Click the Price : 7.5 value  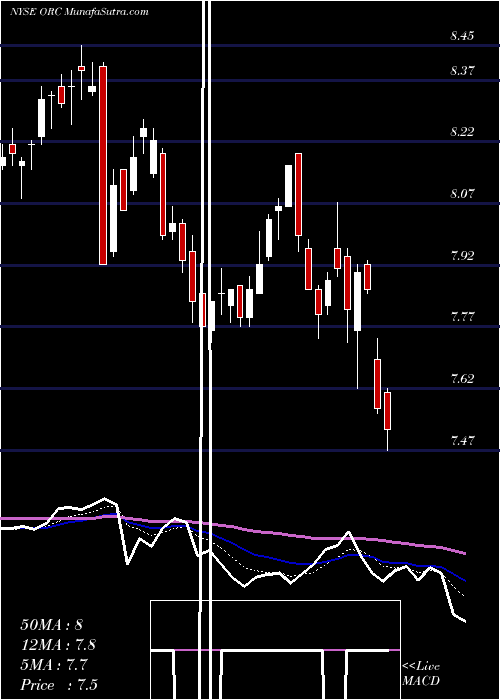[59, 685]
